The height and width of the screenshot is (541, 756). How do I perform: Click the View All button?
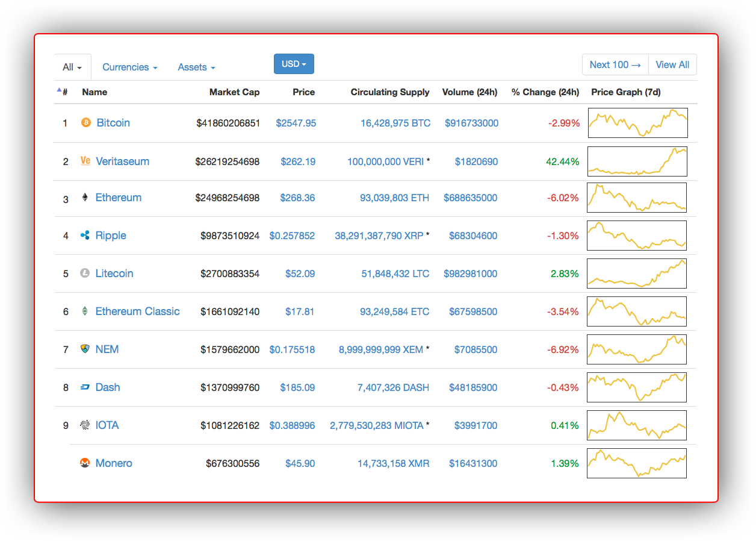672,64
